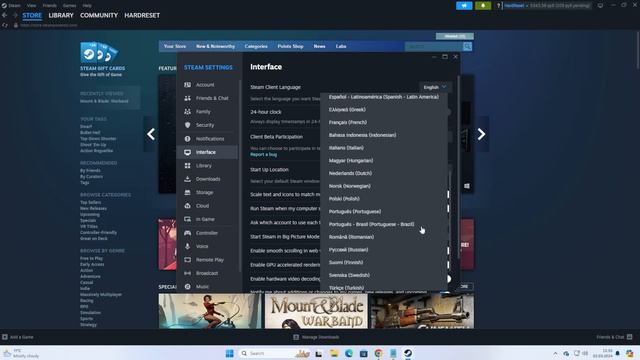The width and height of the screenshot is (640, 360).
Task: Open In Game settings icon
Action: point(187,219)
